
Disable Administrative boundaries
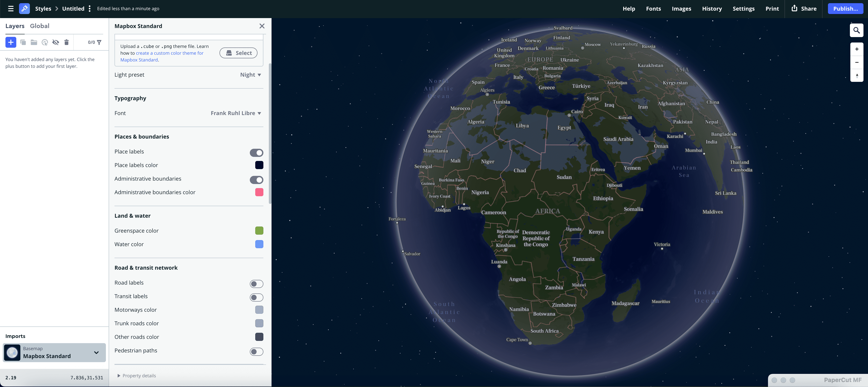click(x=256, y=180)
